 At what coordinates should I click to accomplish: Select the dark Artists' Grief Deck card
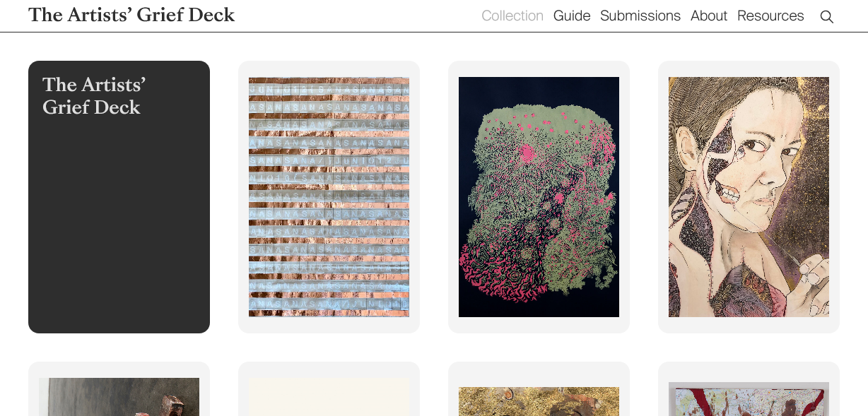(119, 197)
